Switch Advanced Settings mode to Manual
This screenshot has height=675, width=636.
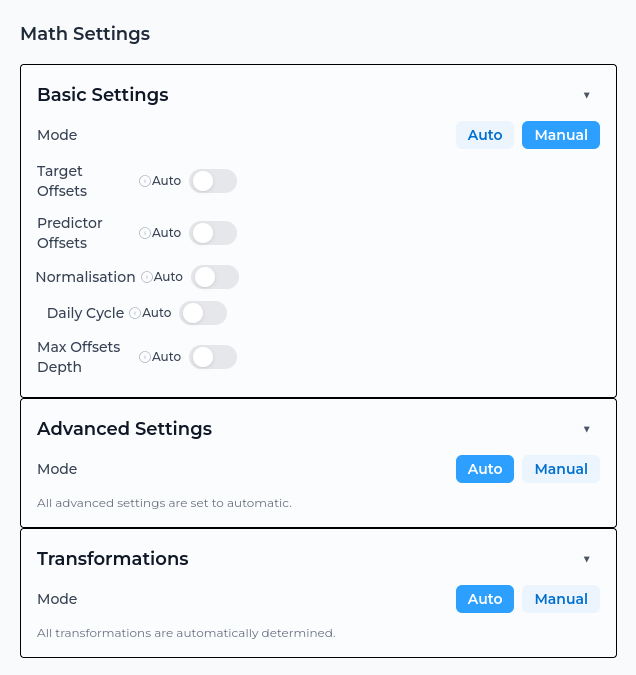(561, 469)
